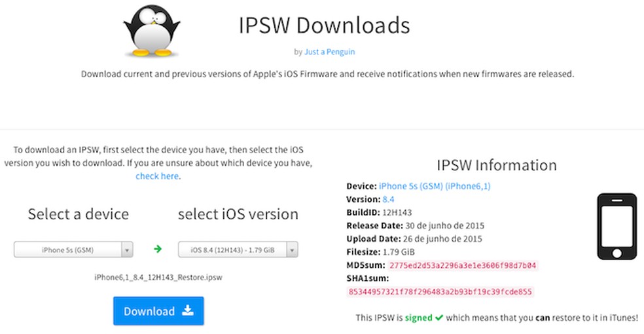Click the iPhone device illustration icon
This screenshot has width=644, height=334.
point(617,227)
